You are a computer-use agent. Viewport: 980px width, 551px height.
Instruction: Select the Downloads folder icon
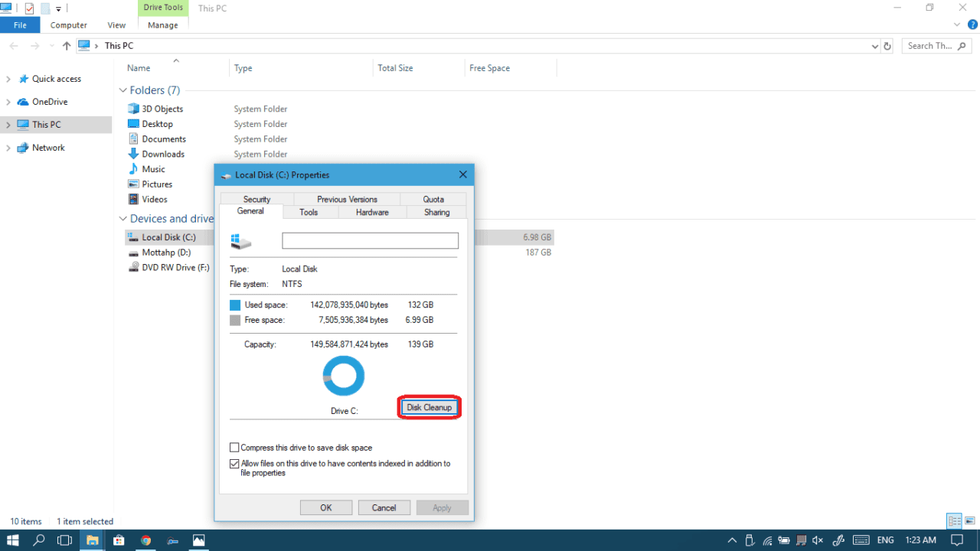pos(135,154)
